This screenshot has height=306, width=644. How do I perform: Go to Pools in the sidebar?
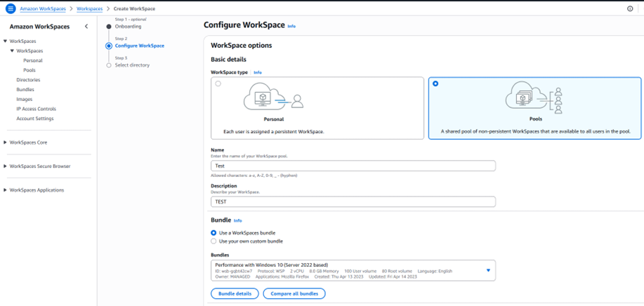(29, 70)
